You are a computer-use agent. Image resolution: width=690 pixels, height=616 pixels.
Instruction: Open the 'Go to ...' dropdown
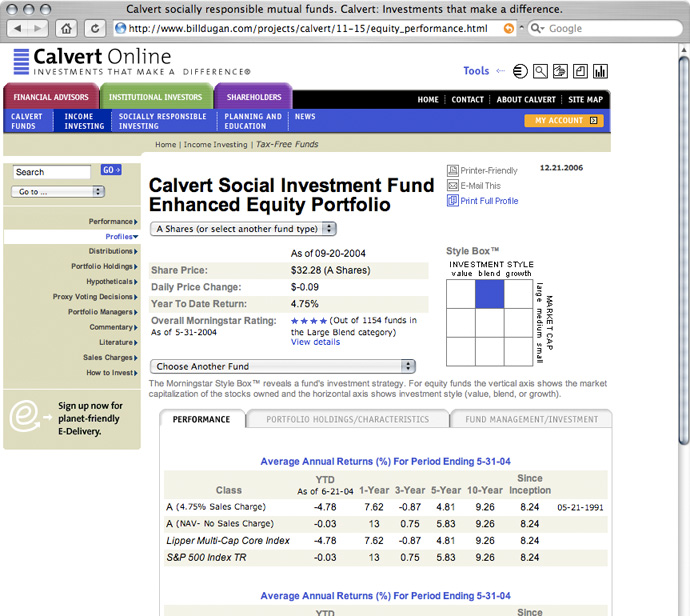(58, 192)
